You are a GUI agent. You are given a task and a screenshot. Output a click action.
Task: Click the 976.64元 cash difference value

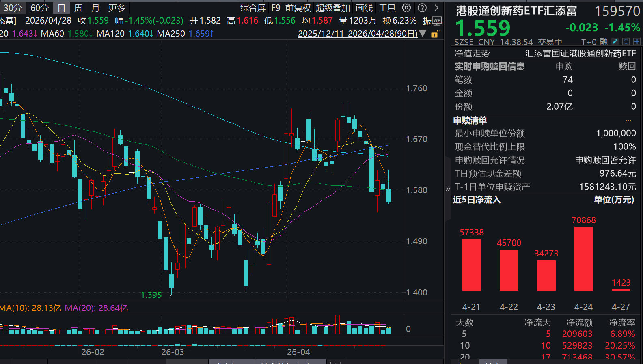[618, 174]
